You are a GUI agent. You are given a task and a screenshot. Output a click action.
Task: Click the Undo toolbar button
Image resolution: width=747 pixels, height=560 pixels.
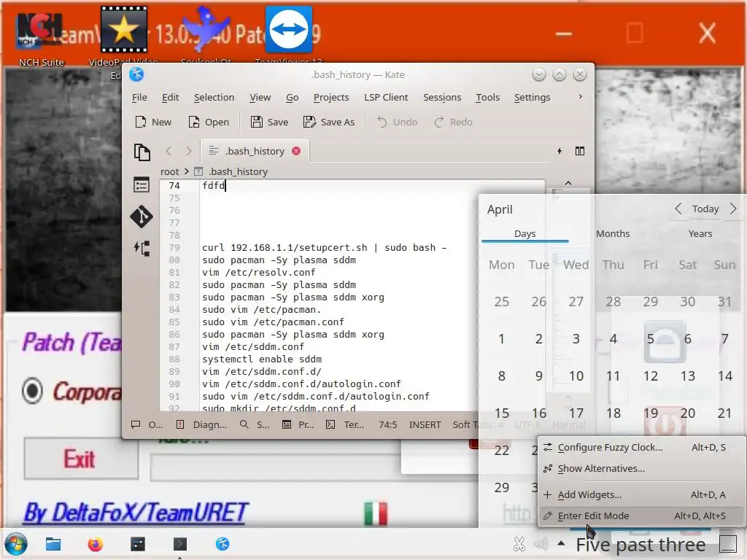398,122
